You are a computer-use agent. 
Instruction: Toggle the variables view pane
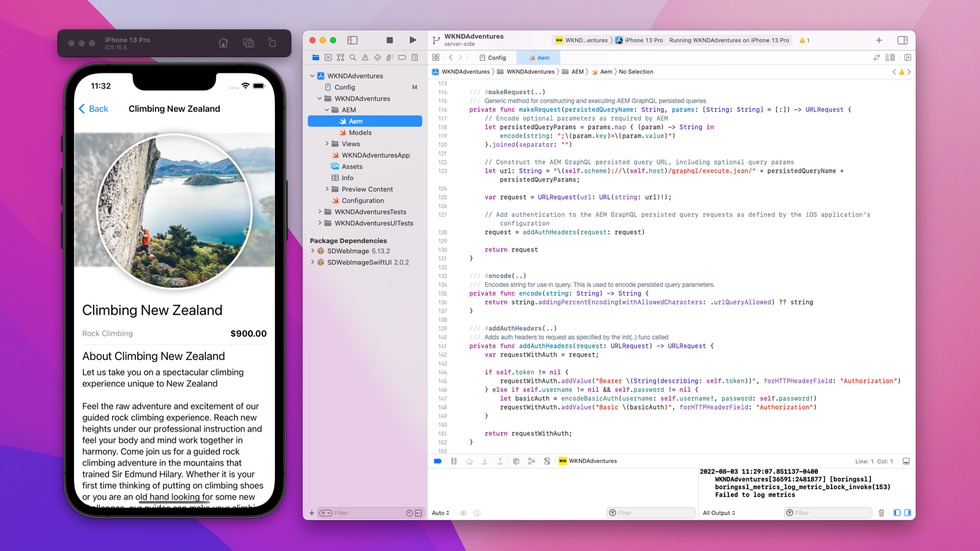click(897, 513)
